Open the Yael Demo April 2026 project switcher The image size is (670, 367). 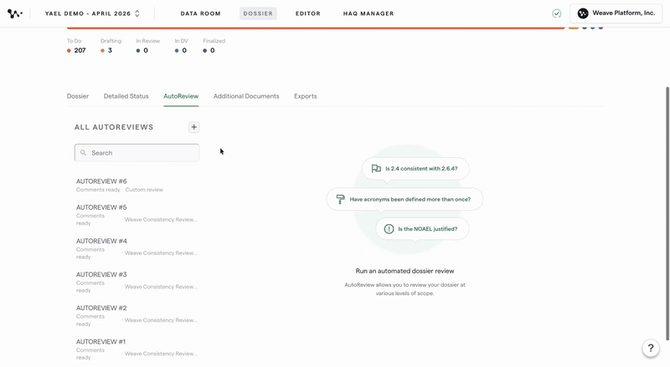pos(92,14)
